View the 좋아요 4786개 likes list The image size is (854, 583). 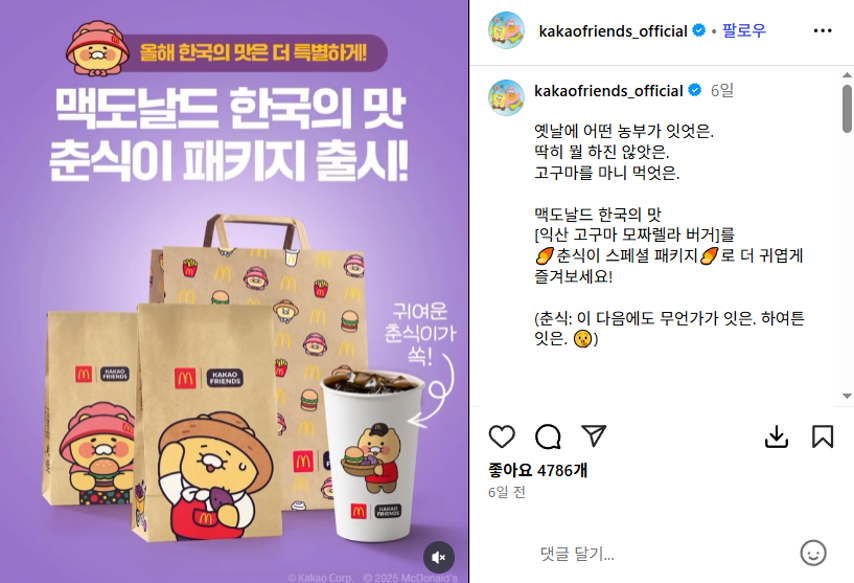pos(538,470)
